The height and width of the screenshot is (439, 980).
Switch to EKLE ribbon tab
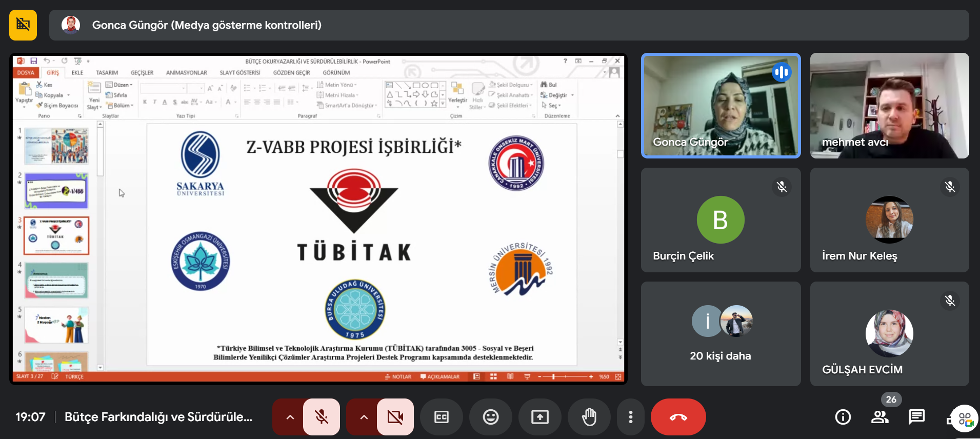click(77, 73)
